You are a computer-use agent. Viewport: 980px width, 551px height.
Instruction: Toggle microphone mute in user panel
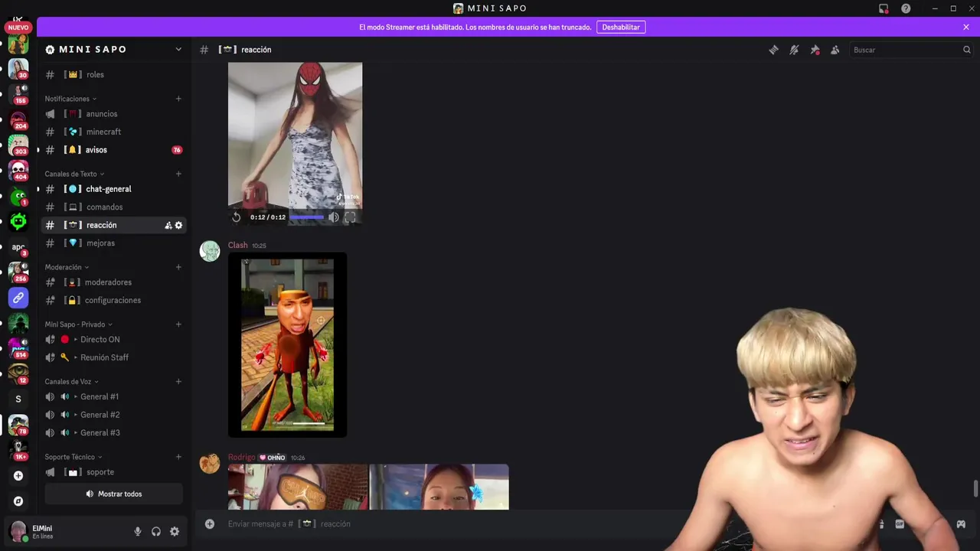[x=138, y=532]
